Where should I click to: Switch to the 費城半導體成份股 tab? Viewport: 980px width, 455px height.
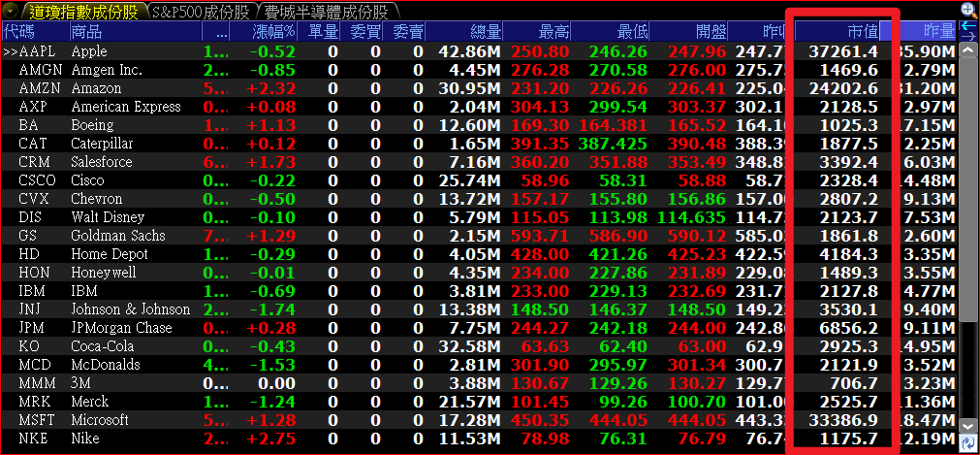coord(326,12)
